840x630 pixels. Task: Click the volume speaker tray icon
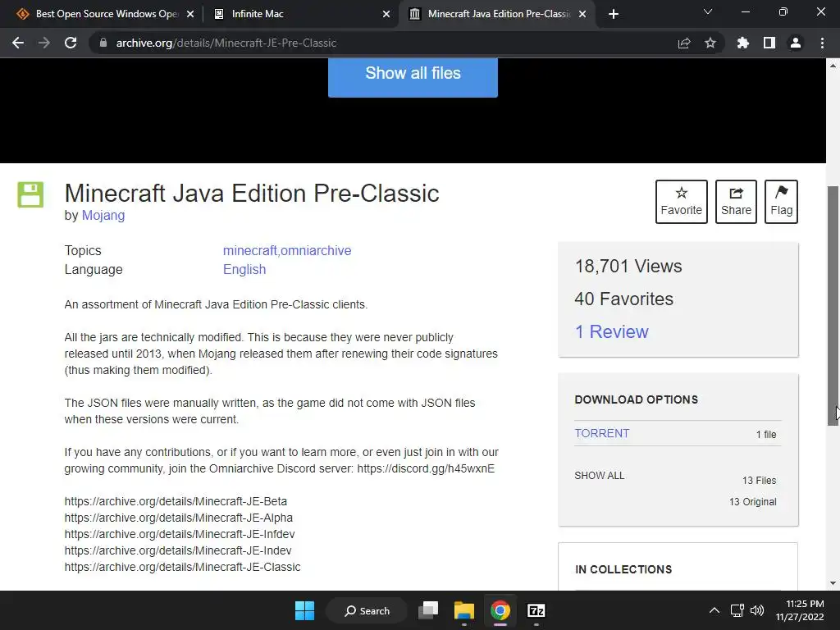coord(757,610)
